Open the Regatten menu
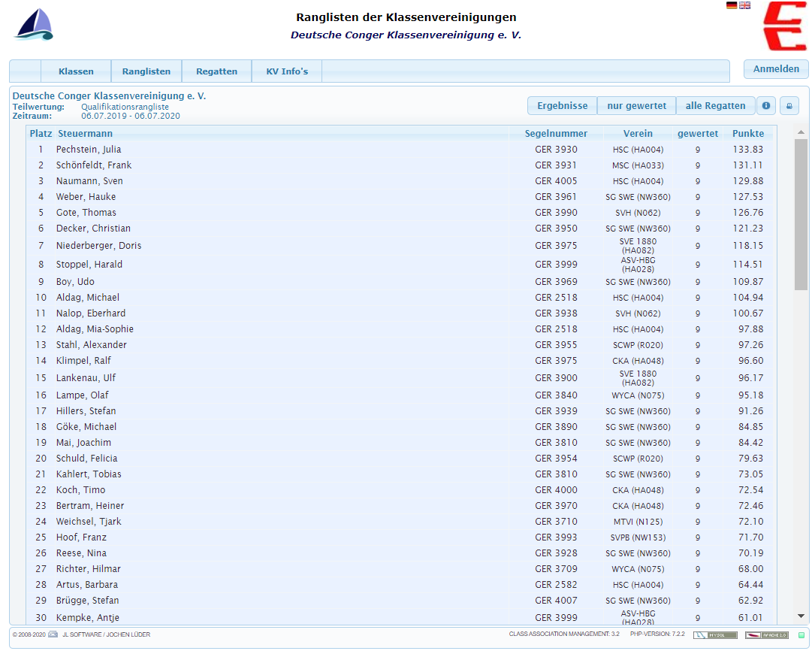The image size is (812, 651). coord(216,71)
